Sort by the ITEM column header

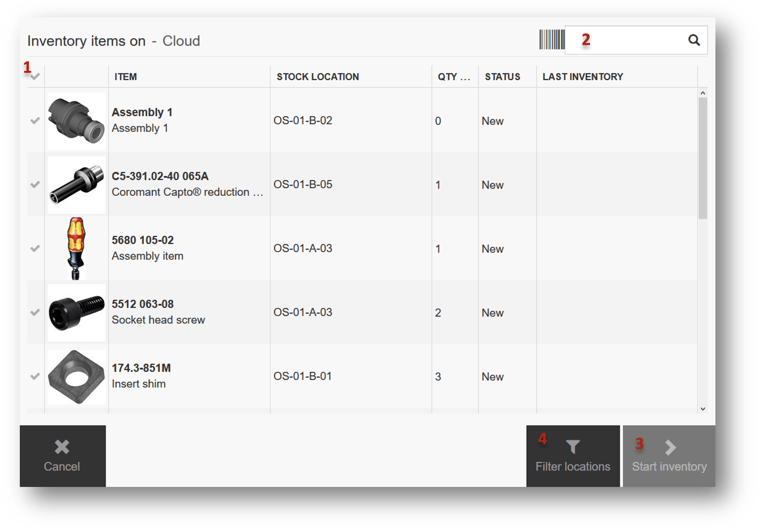pos(126,77)
